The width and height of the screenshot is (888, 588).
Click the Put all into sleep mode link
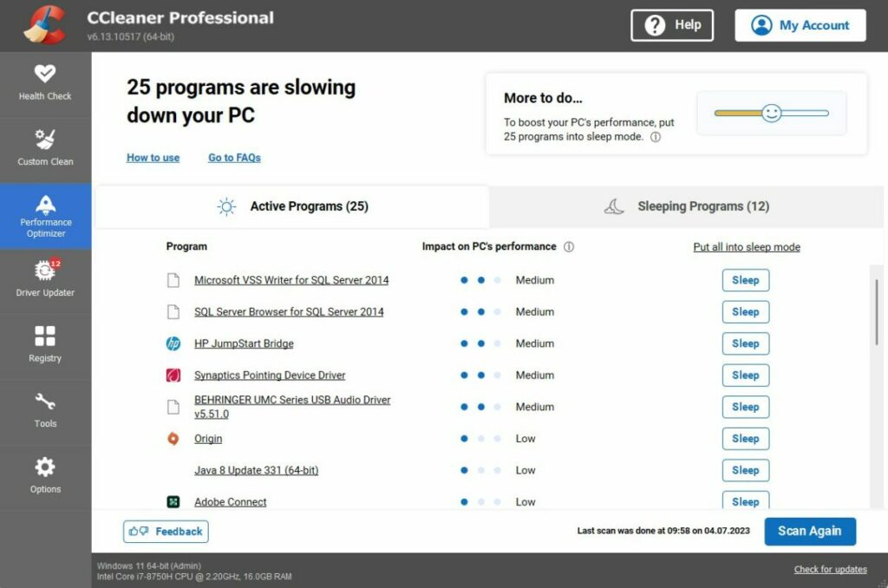tap(746, 247)
